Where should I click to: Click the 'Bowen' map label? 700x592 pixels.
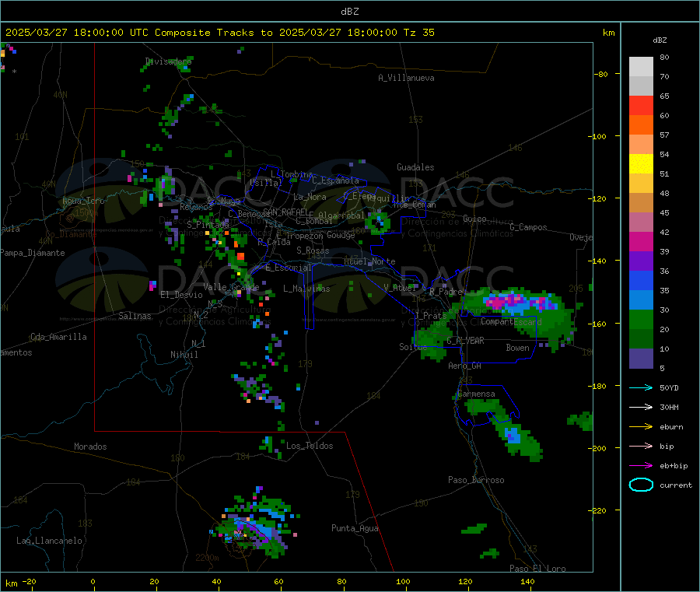point(518,349)
